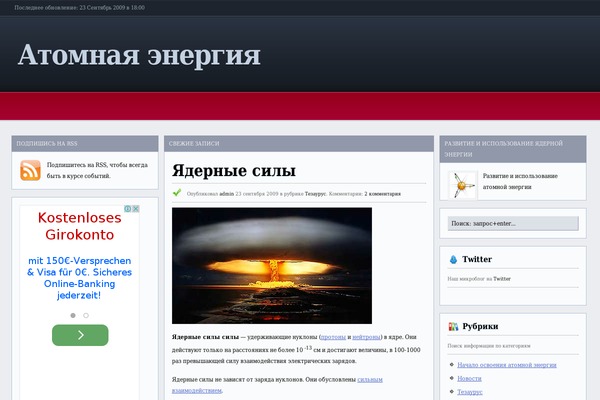This screenshot has height=400, width=600.
Task: Click the green checkmark icon beside post meta
Action: point(177,193)
